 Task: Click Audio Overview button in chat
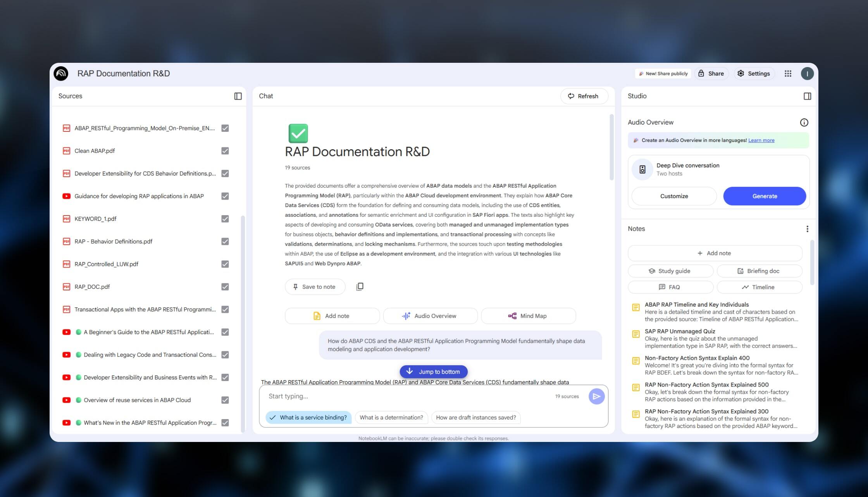tap(430, 316)
